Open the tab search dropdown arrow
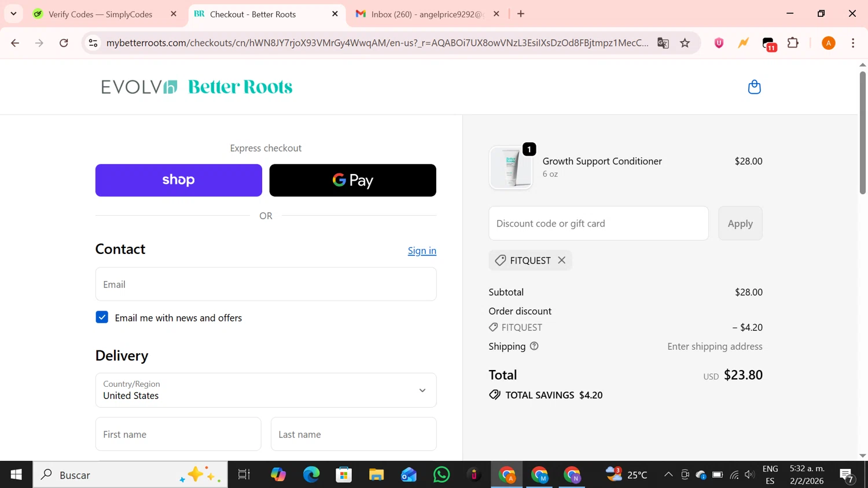This screenshot has height=488, width=868. 13,14
